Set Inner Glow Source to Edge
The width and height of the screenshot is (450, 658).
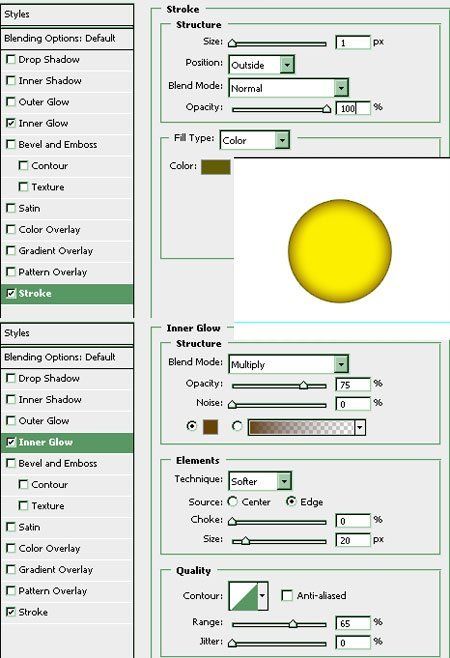click(x=290, y=501)
